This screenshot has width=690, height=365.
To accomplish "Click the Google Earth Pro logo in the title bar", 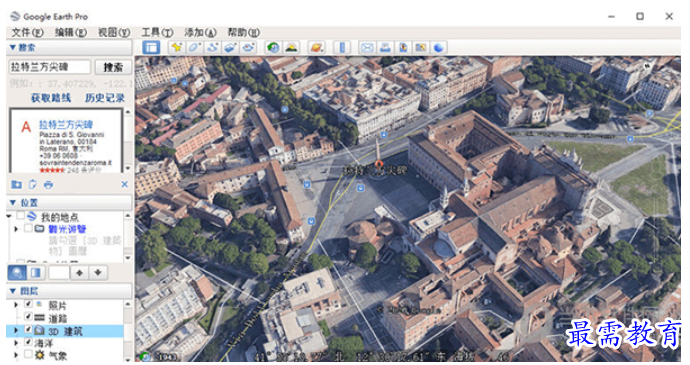I will [x=15, y=16].
